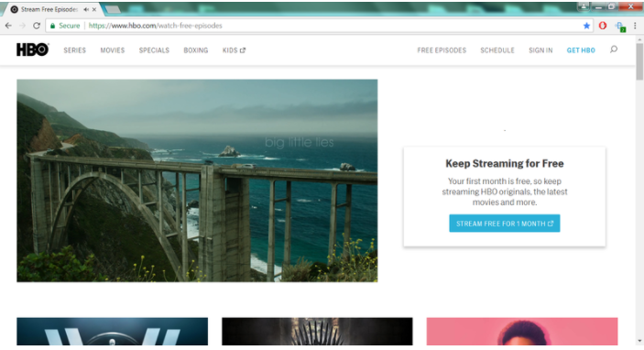Open the KIDS external link
Screen dimensions: 644x350
coord(234,50)
